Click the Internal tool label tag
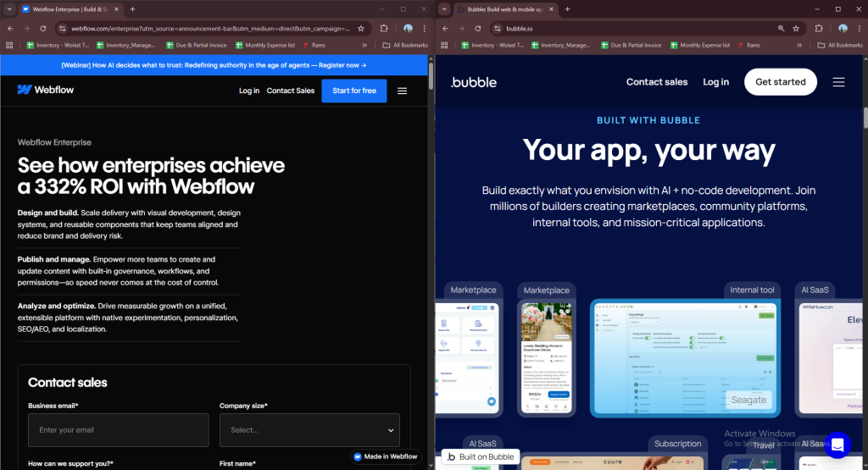This screenshot has height=470, width=868. click(x=752, y=290)
